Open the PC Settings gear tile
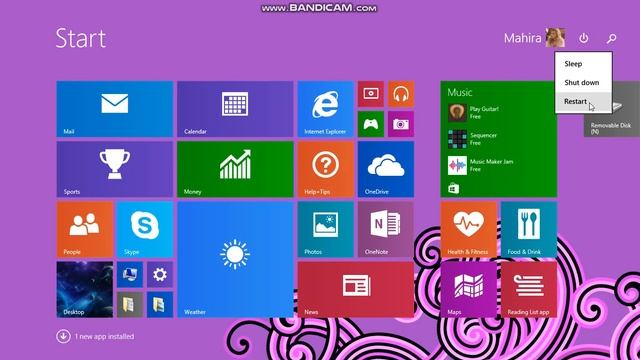This screenshot has width=640, height=360. click(x=160, y=275)
